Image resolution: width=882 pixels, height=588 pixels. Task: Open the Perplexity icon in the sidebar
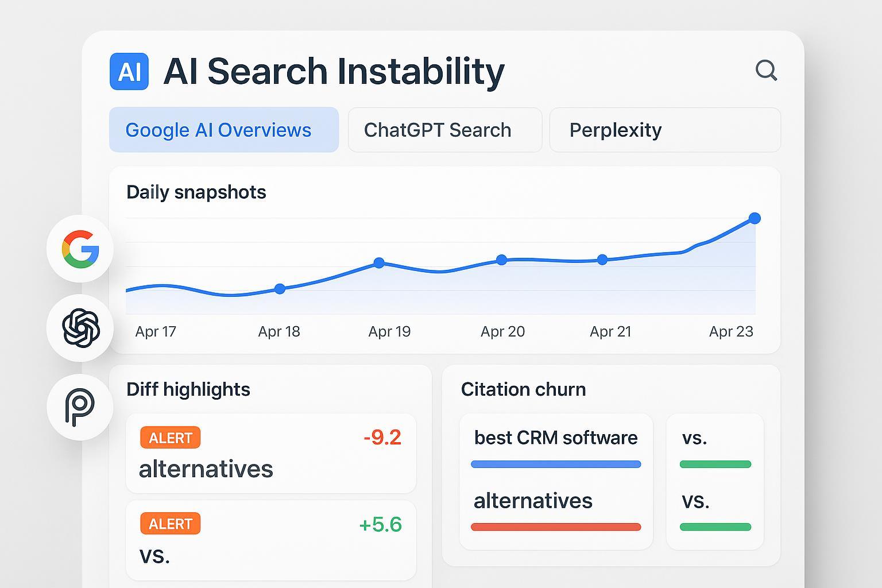coord(79,407)
